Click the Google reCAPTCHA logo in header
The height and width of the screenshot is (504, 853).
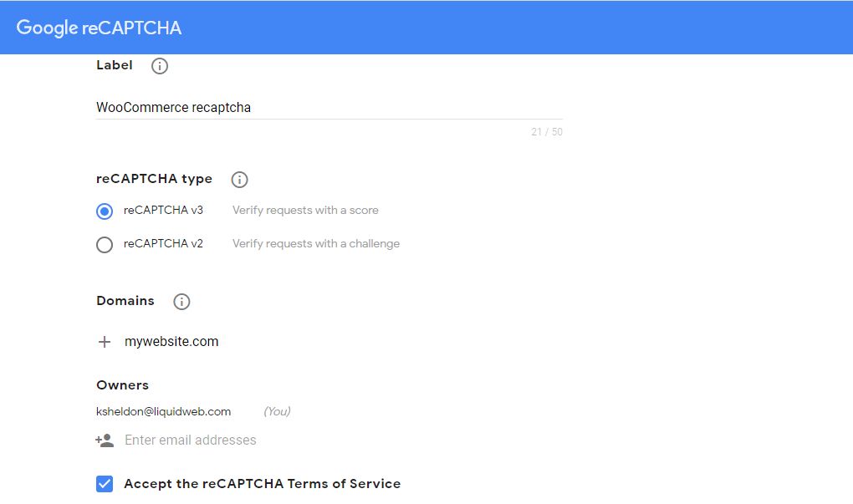point(99,28)
